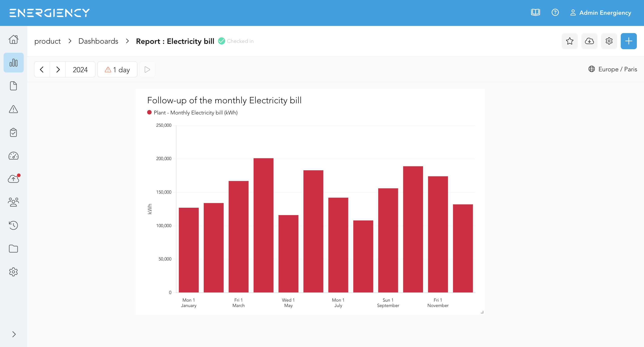Open the 1 day granularity selector
Viewport: 644px width, 347px height.
point(117,70)
